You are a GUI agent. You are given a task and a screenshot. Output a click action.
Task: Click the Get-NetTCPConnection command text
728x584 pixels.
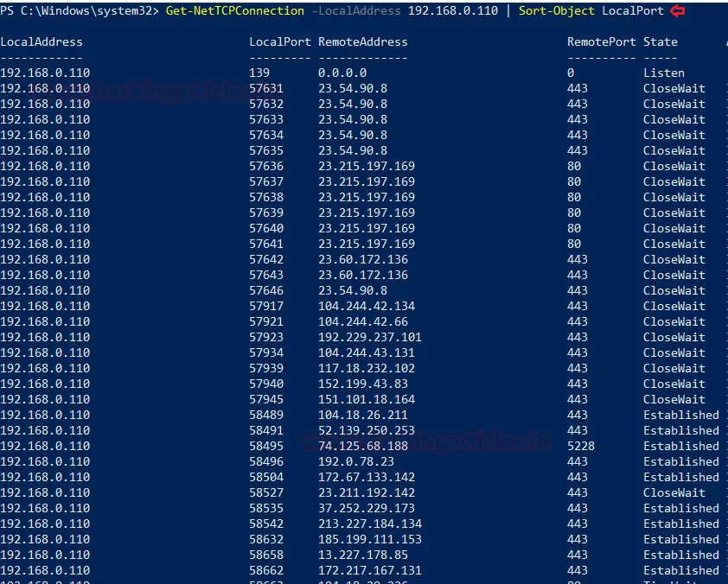(235, 10)
